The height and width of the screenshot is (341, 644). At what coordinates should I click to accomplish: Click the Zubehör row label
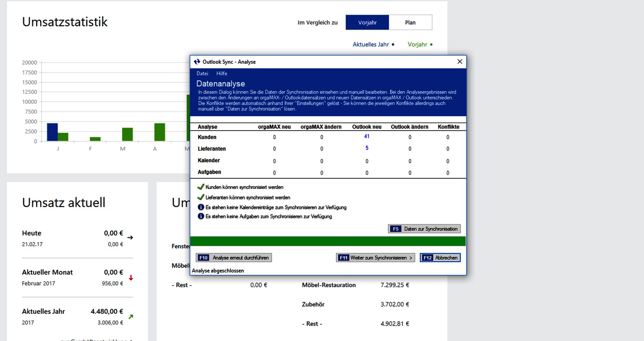[313, 304]
